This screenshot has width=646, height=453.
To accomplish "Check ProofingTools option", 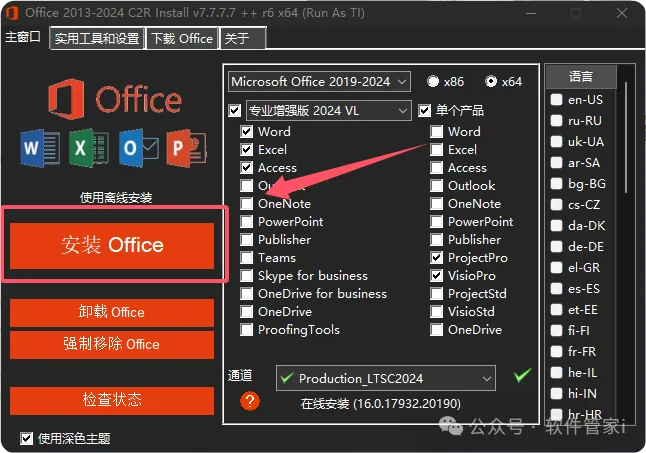I will pos(247,329).
